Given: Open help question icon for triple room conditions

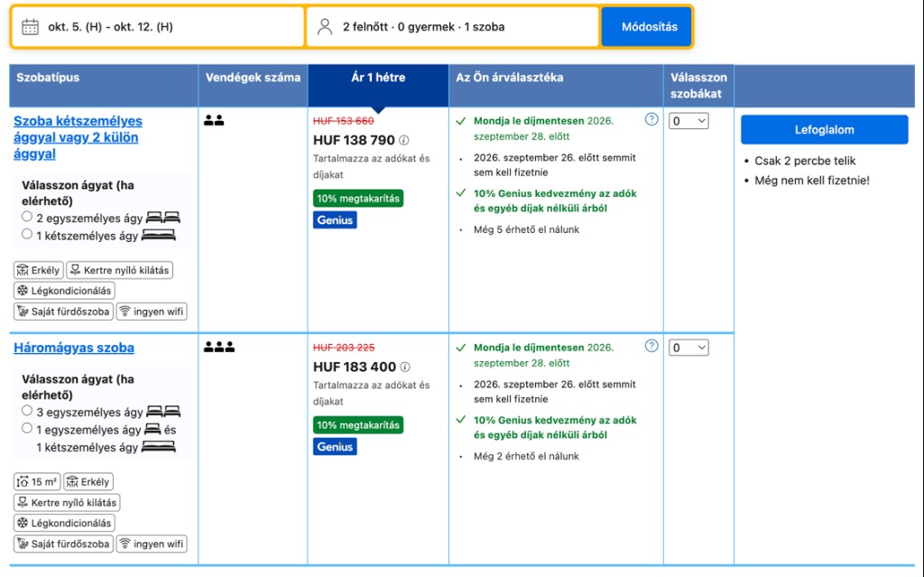Looking at the screenshot, I should point(651,346).
